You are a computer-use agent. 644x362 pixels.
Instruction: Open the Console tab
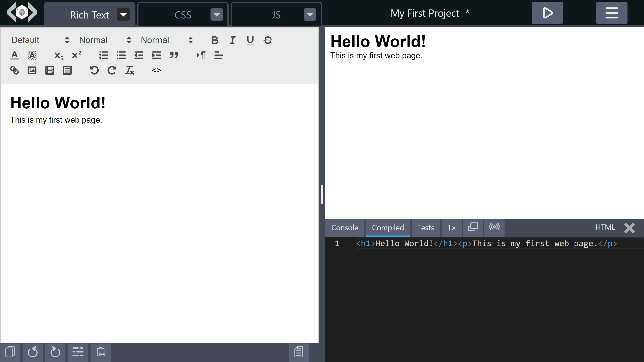[345, 228]
